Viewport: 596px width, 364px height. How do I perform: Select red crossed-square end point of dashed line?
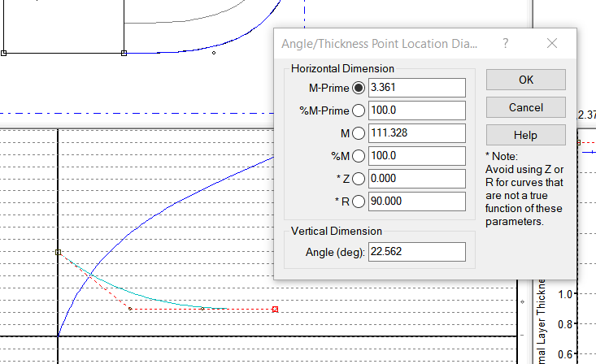[276, 309]
